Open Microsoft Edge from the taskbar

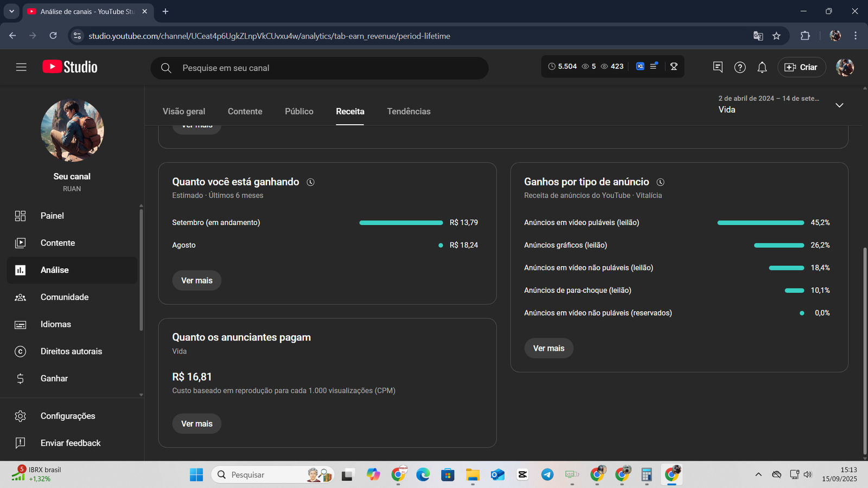(x=423, y=475)
